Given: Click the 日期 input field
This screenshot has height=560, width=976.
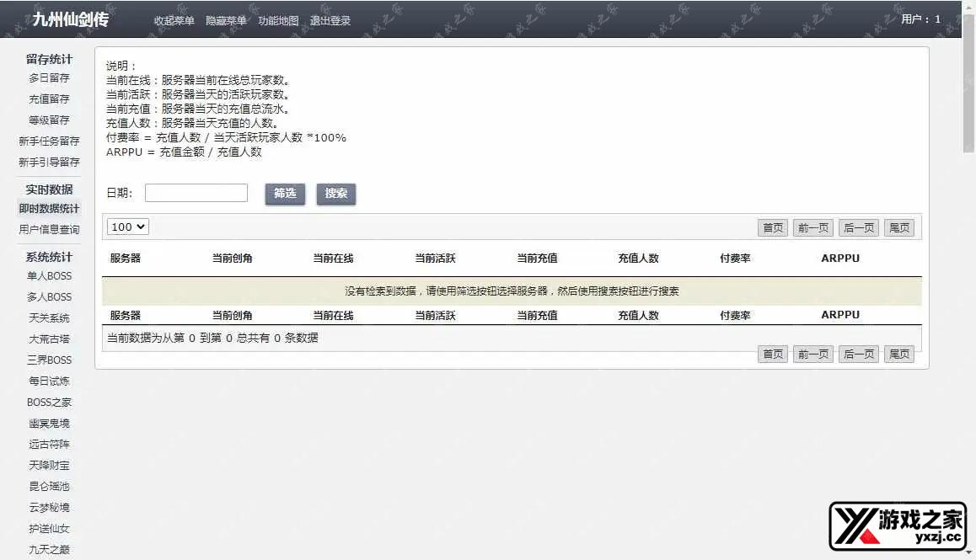Looking at the screenshot, I should [196, 193].
